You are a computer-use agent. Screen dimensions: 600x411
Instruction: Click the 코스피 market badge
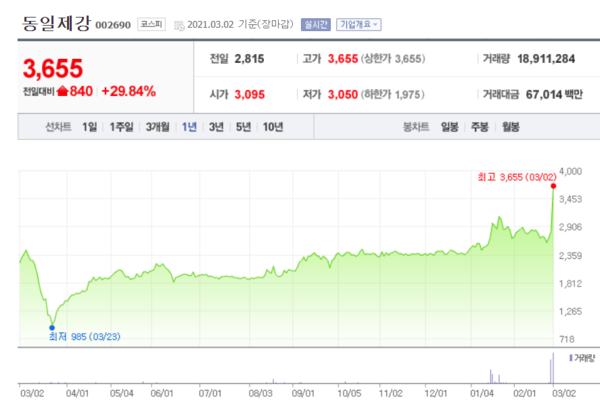coord(152,24)
